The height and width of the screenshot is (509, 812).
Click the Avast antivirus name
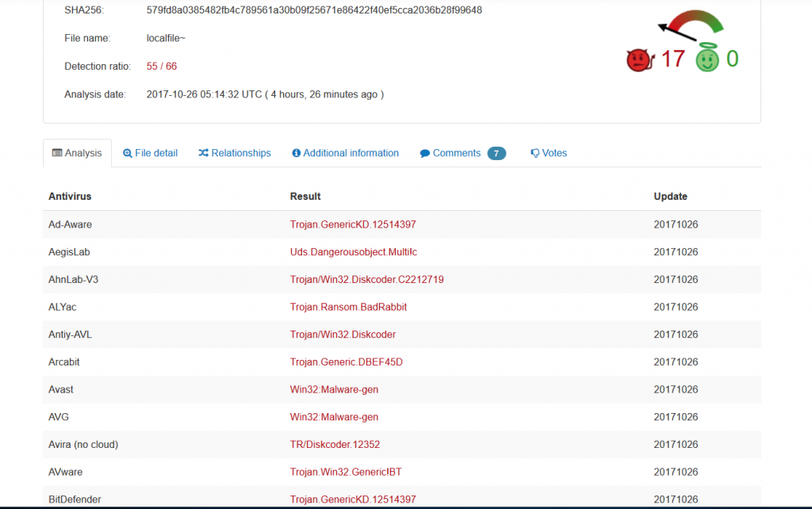point(60,388)
